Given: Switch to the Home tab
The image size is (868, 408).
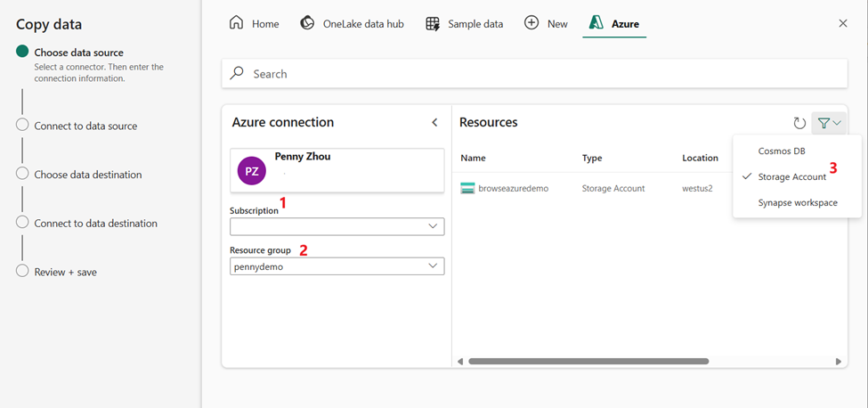Looking at the screenshot, I should coord(254,24).
